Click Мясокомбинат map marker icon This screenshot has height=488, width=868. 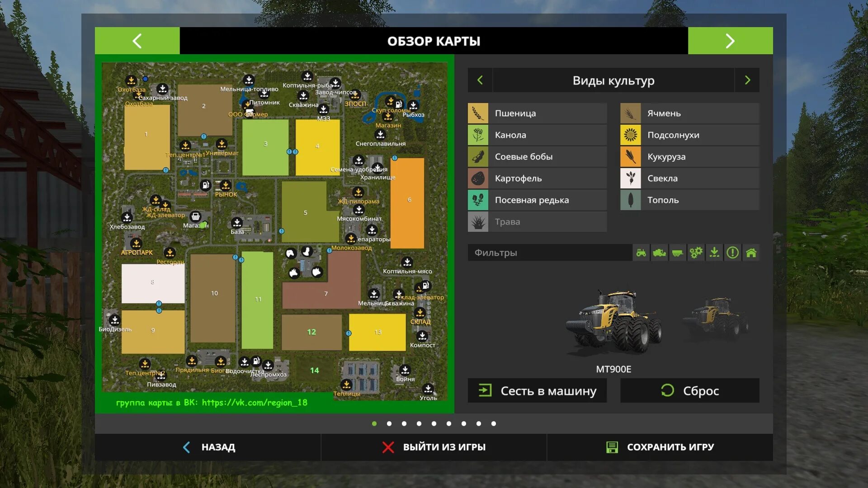(359, 210)
